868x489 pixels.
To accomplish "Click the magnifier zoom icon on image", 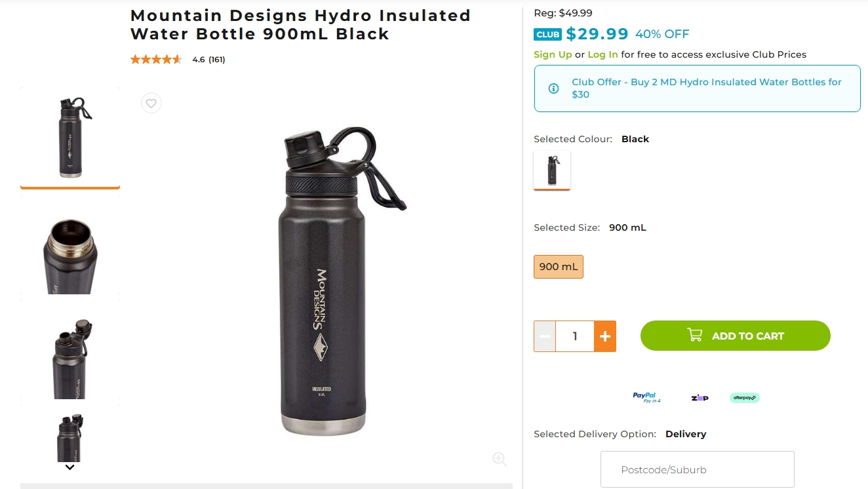I will pyautogui.click(x=500, y=459).
